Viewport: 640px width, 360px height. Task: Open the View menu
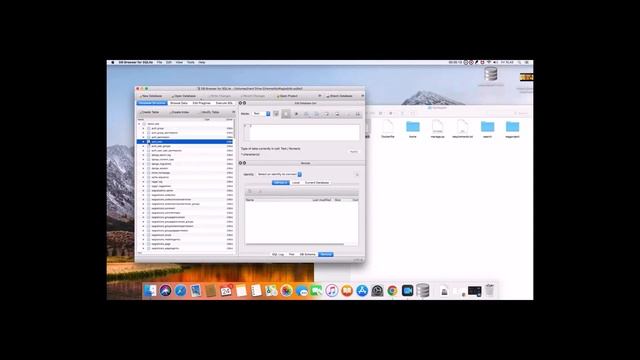point(179,62)
